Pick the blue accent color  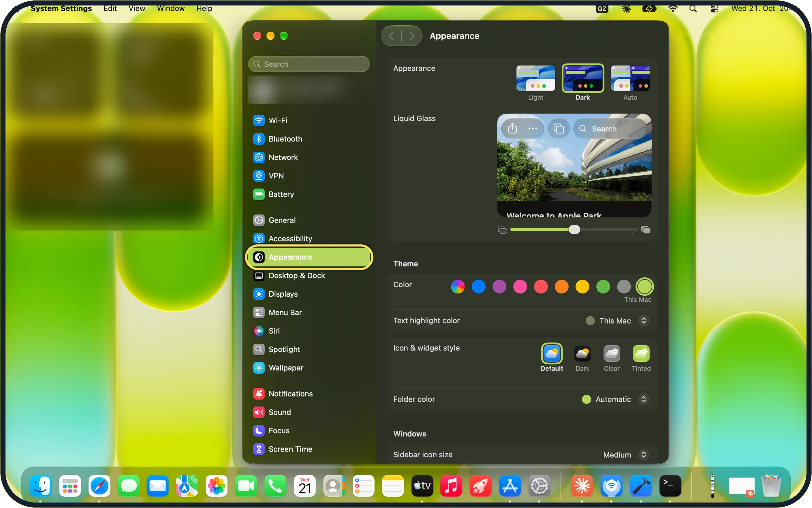tap(478, 287)
